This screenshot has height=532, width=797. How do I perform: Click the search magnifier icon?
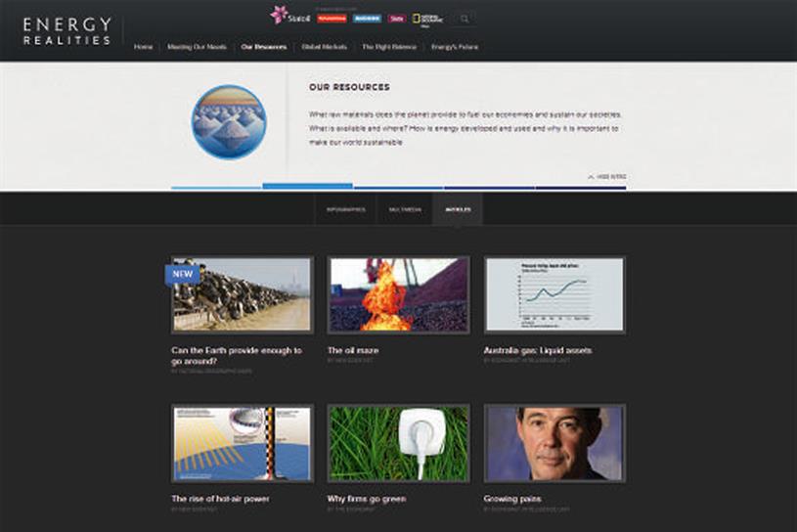click(x=464, y=19)
